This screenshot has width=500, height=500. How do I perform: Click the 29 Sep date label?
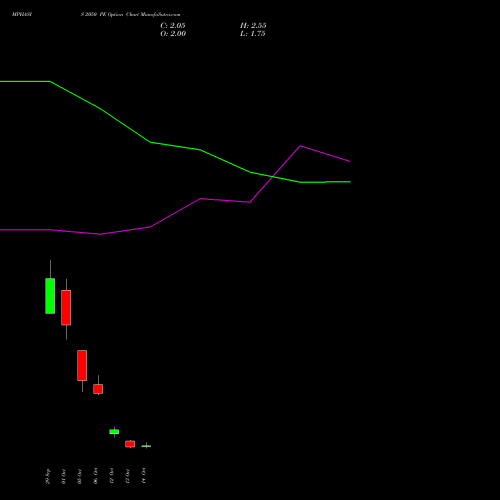pyautogui.click(x=48, y=476)
